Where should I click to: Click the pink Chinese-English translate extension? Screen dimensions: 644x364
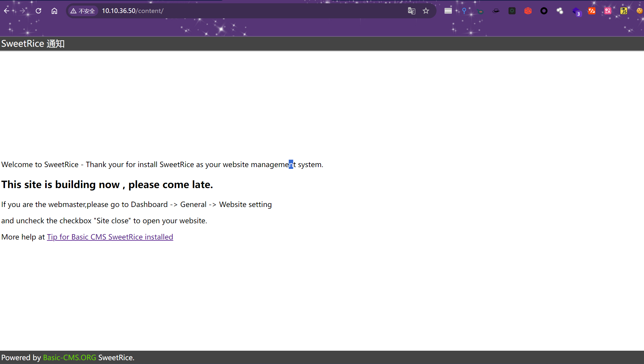[x=608, y=11]
